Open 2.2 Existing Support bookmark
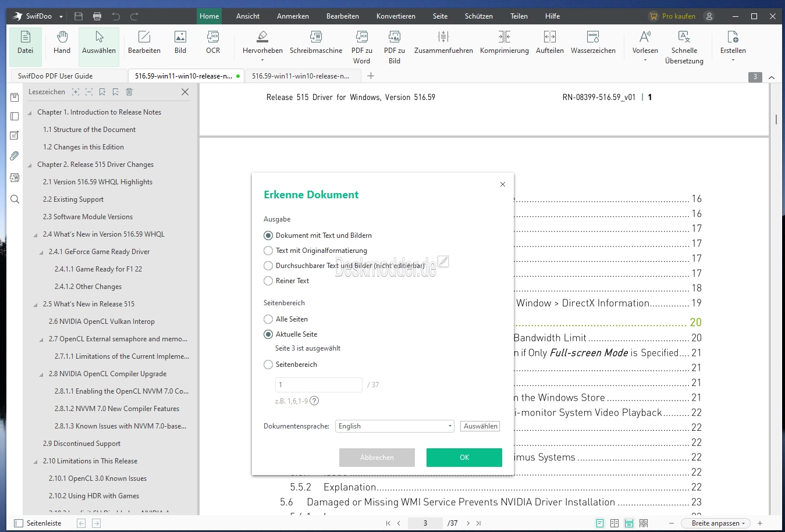 coord(73,199)
